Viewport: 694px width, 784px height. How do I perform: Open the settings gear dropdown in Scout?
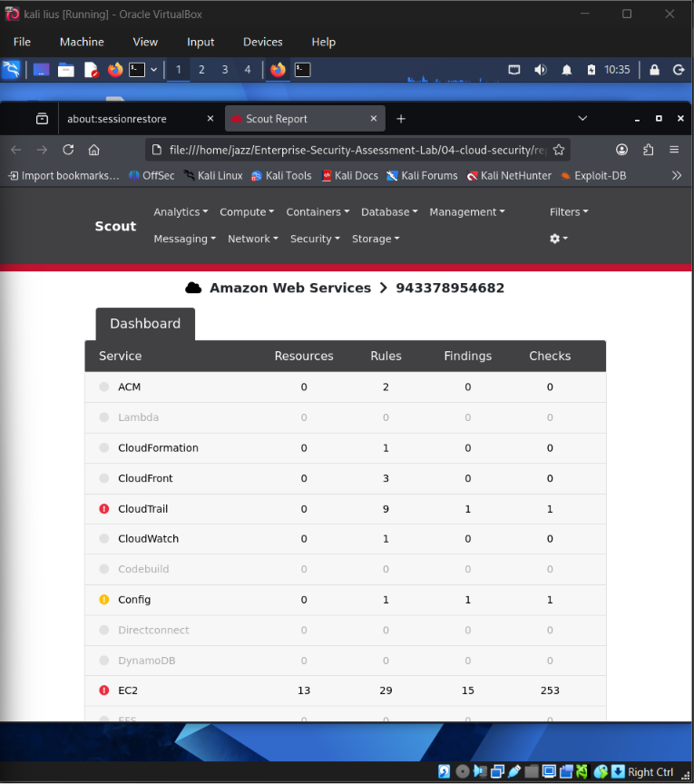559,239
